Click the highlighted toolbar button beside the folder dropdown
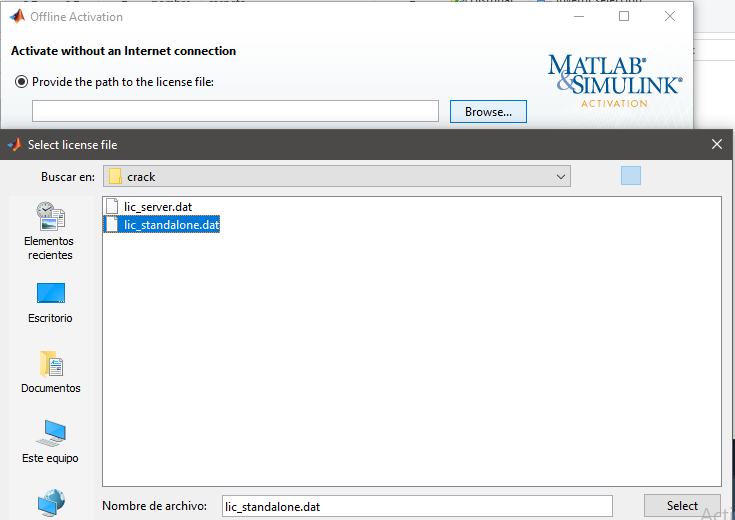The height and width of the screenshot is (520, 735). coord(631,176)
